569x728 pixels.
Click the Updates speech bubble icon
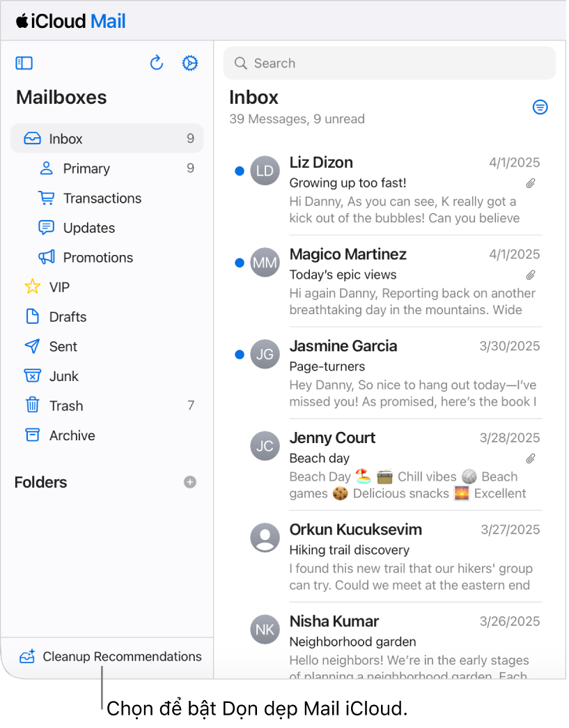[46, 228]
